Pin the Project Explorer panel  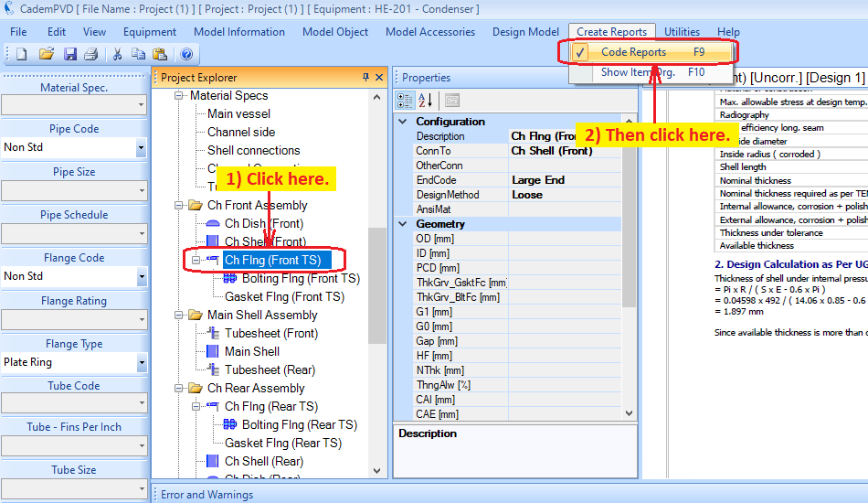click(x=365, y=78)
